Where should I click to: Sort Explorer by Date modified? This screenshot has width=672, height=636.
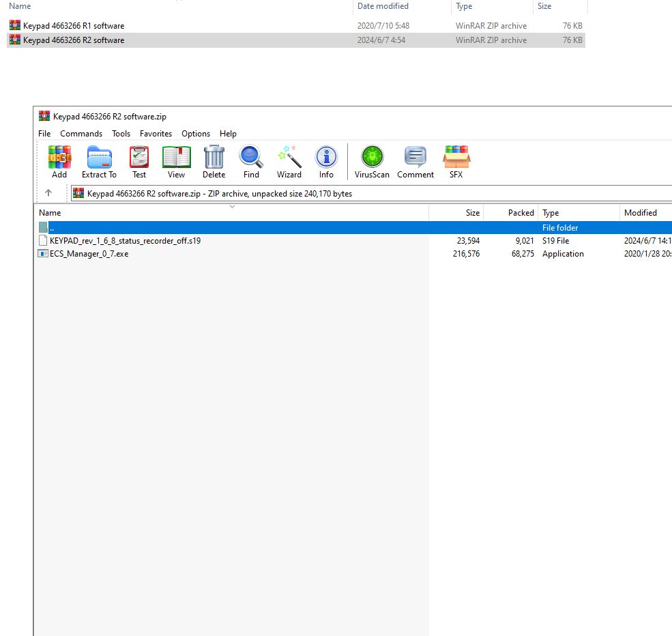[402, 6]
